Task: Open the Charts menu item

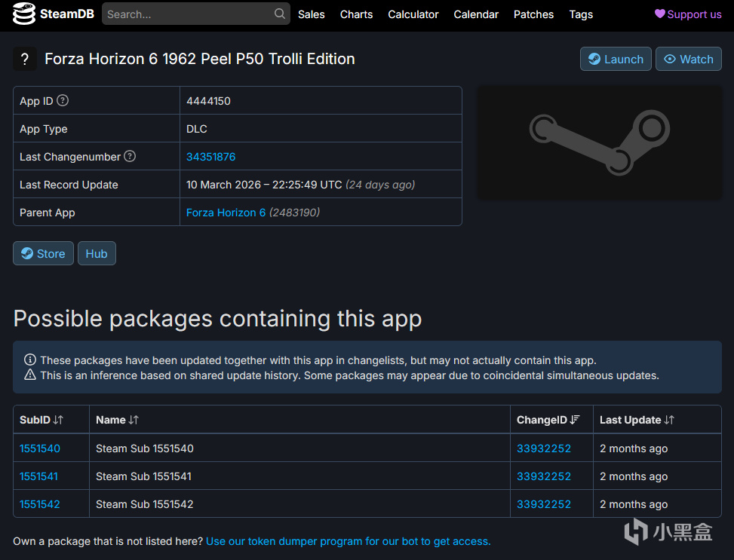Action: pyautogui.click(x=356, y=14)
